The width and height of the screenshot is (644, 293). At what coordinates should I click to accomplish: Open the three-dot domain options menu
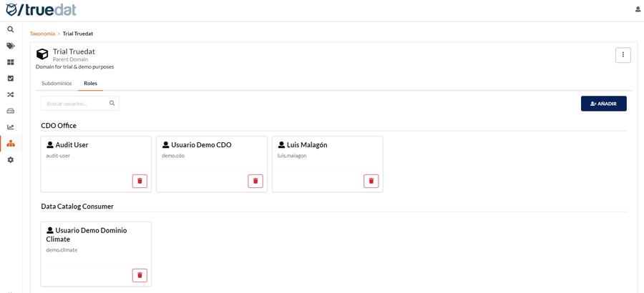coord(623,55)
